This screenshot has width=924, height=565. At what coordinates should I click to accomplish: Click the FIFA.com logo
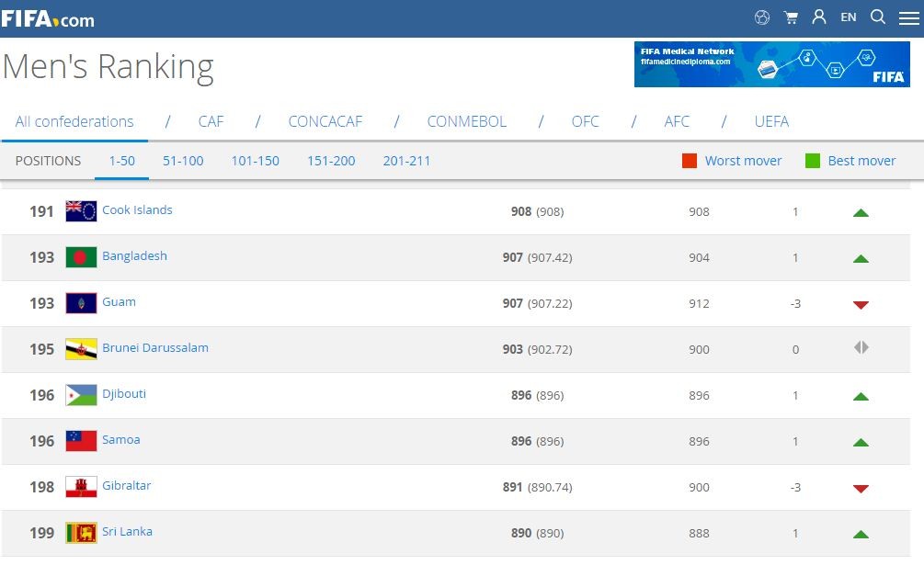point(48,18)
